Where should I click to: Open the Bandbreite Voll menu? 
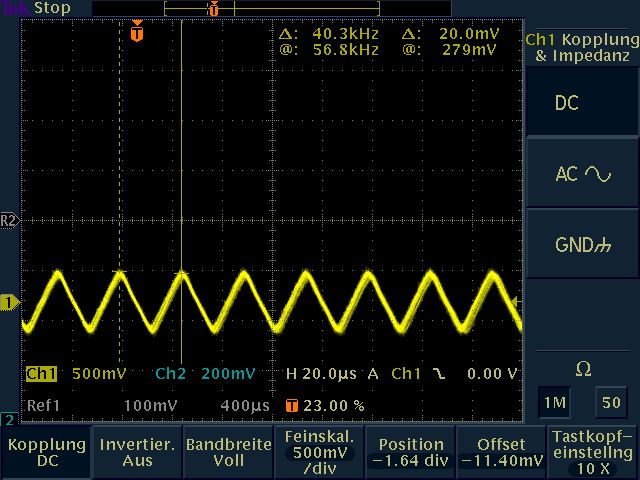[x=228, y=452]
